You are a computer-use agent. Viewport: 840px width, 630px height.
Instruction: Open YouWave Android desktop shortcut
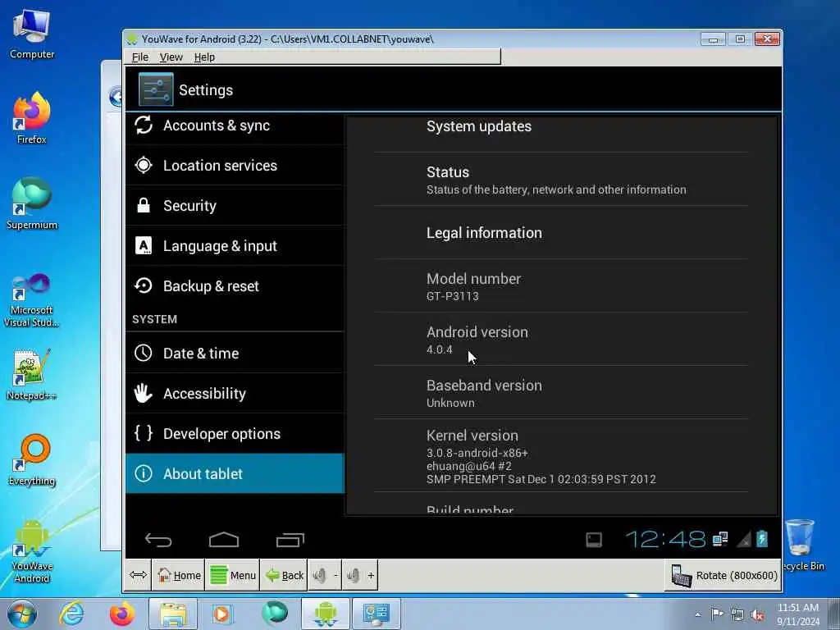pyautogui.click(x=32, y=552)
